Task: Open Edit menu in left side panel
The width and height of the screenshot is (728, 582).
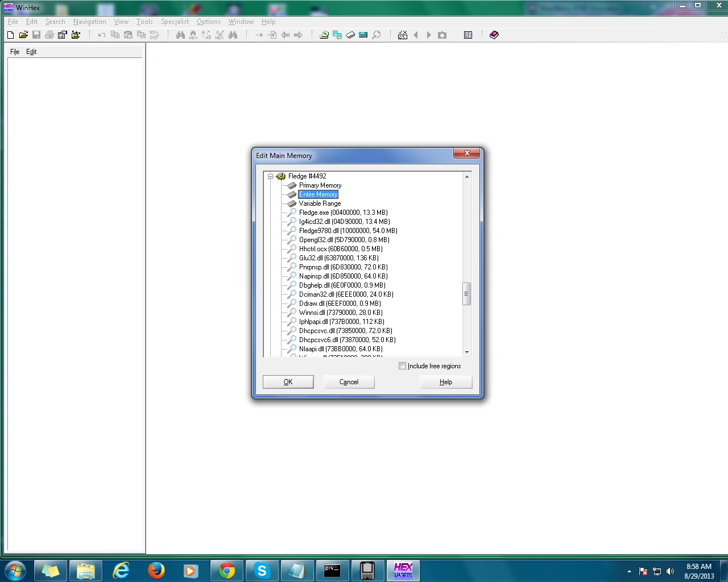Action: 31,52
